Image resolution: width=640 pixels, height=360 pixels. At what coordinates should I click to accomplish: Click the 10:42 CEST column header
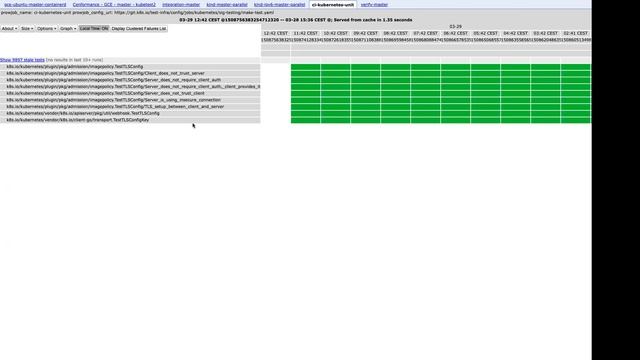(336, 33)
